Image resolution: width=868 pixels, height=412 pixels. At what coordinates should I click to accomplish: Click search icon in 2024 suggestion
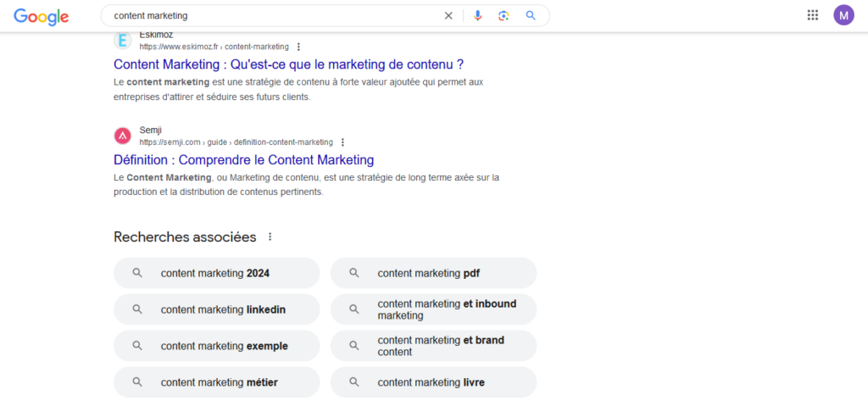[137, 273]
